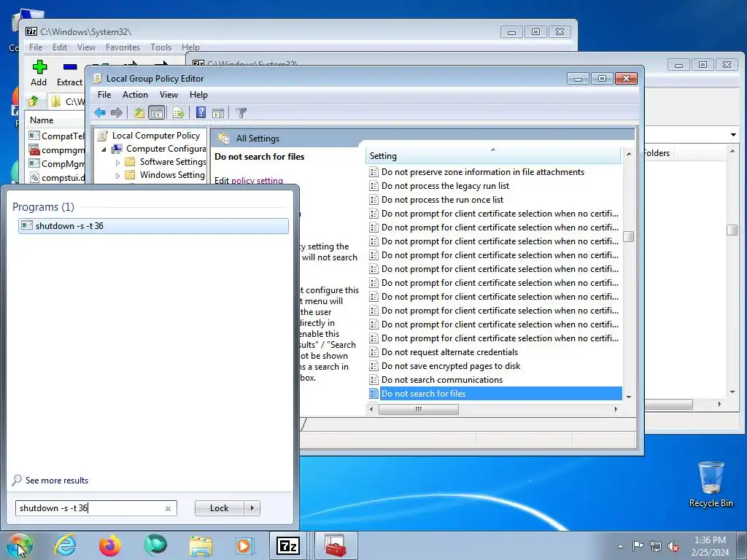Go back in Group Policy Editor toolbar
This screenshot has width=747, height=560.
pos(99,113)
